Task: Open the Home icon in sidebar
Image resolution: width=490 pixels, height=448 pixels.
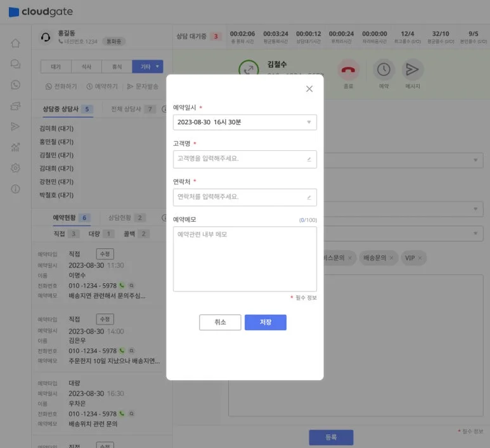Action: 15,43
